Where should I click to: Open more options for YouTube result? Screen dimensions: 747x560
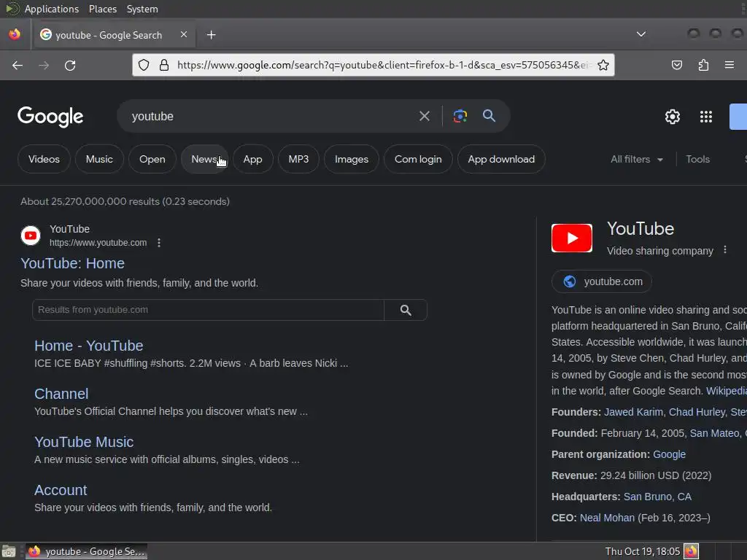tap(159, 243)
